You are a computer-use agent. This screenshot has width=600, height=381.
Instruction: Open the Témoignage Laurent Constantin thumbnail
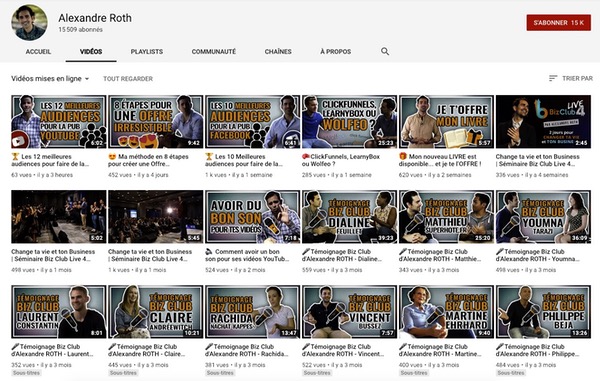coord(59,312)
